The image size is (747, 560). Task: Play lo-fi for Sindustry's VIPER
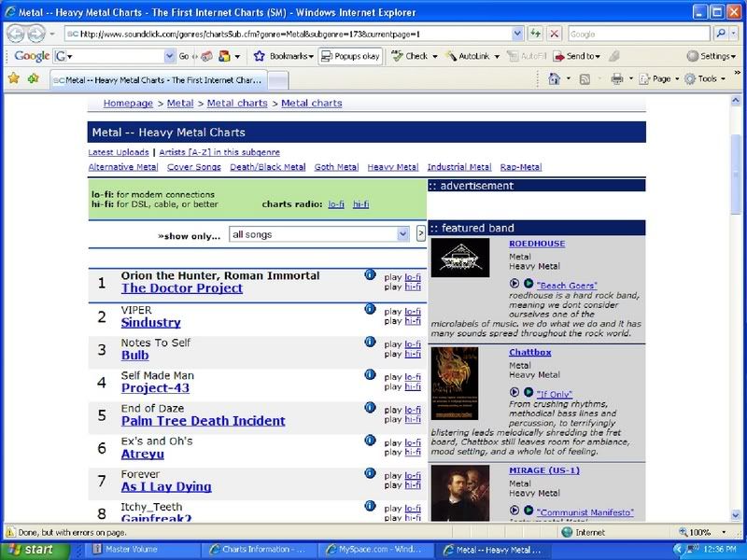coord(413,312)
